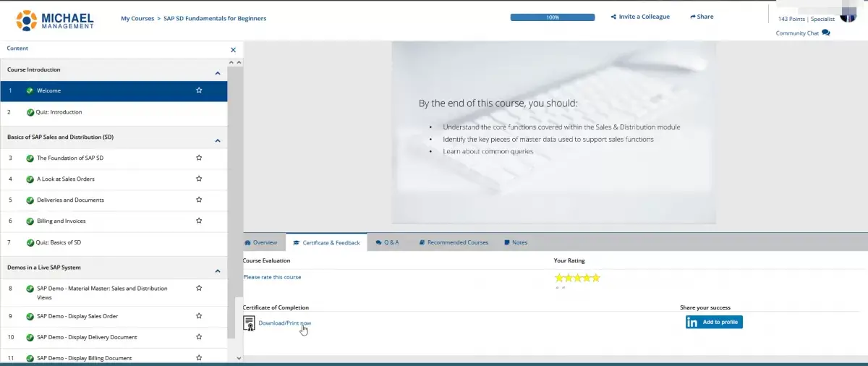The image size is (868, 366).
Task: Open SAP SD Fundamentals for Beginners breadcrumb
Action: (215, 18)
